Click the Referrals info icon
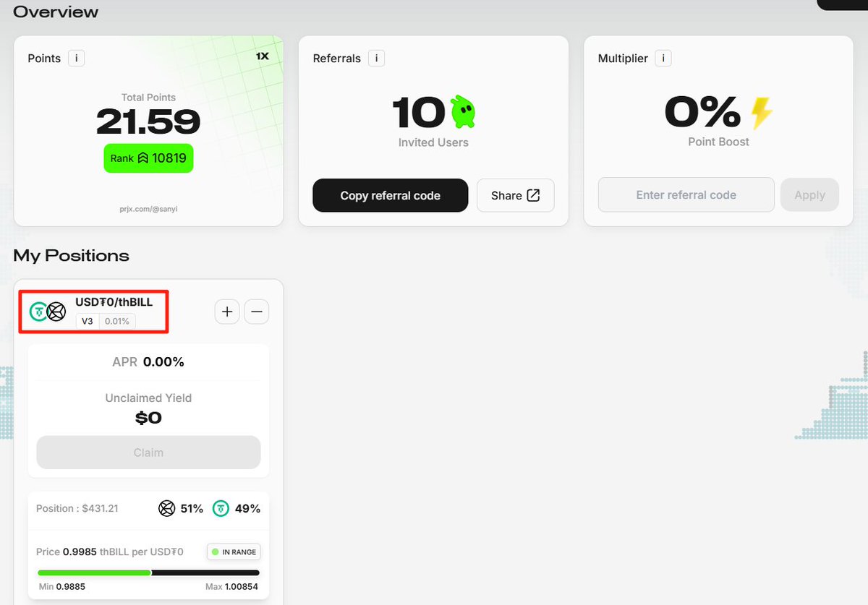 pyautogui.click(x=376, y=58)
